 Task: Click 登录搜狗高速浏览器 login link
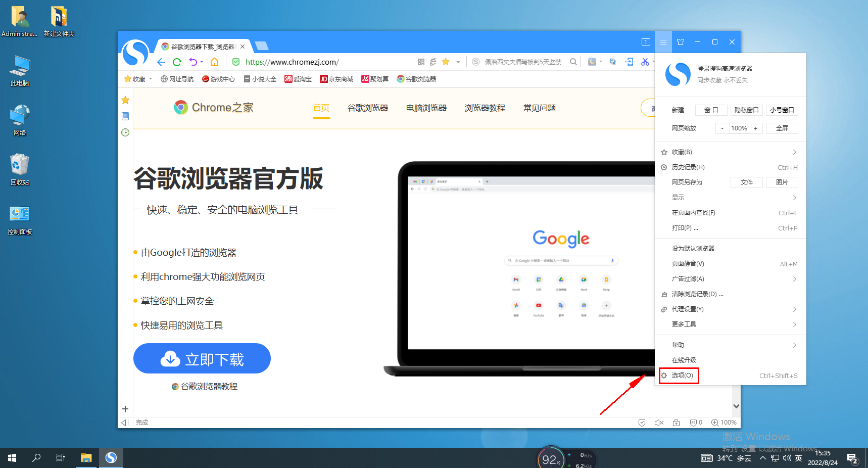[725, 69]
